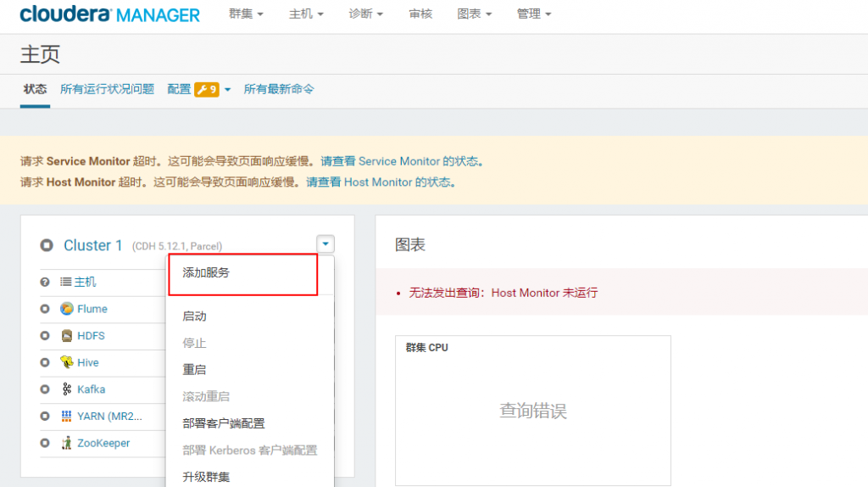Click the wrench 9 config warning badge

[x=207, y=89]
